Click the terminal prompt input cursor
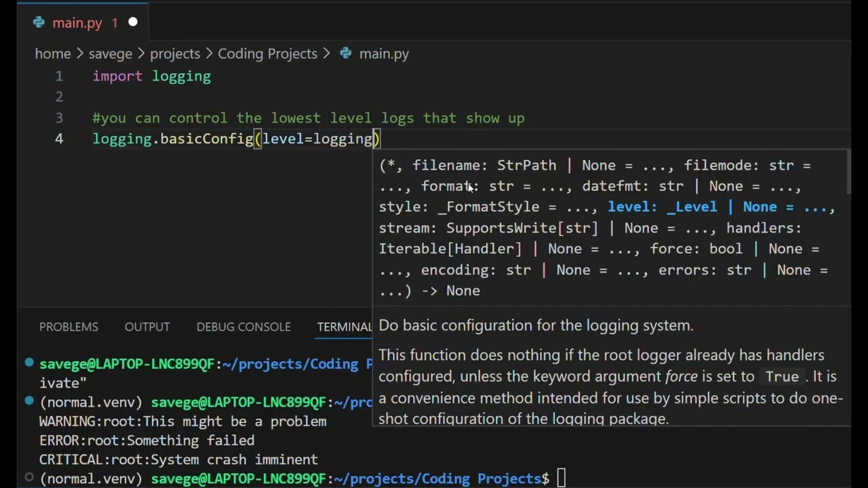 pos(561,479)
